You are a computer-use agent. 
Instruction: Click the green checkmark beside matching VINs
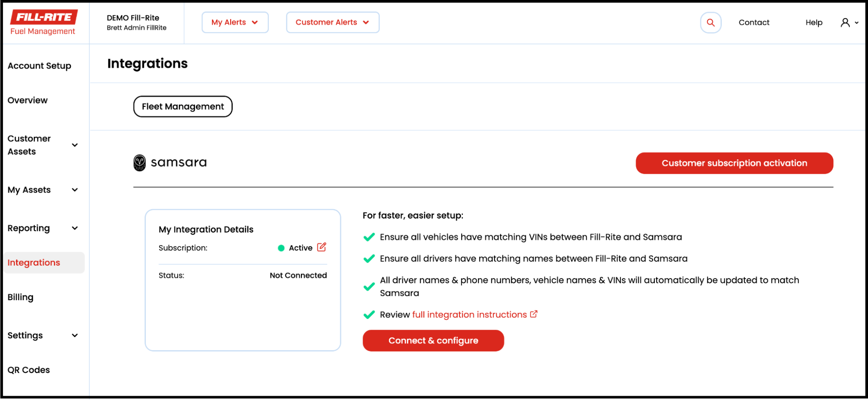tap(369, 237)
